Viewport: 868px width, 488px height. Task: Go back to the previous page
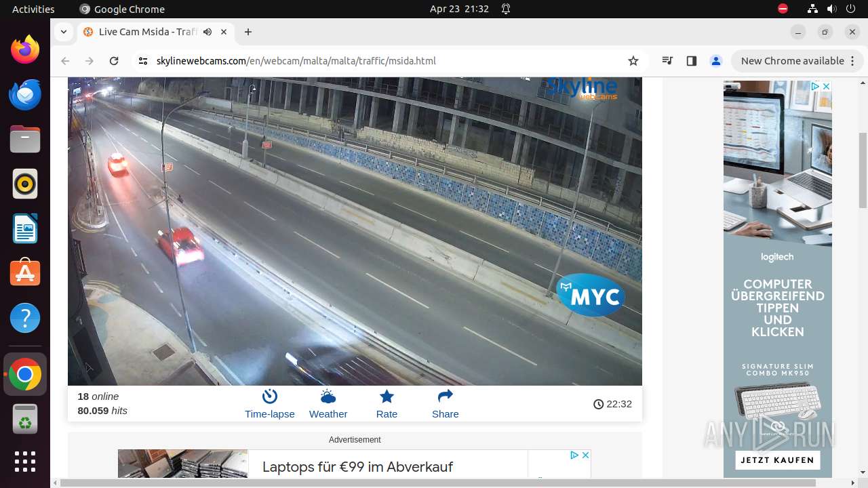(65, 61)
